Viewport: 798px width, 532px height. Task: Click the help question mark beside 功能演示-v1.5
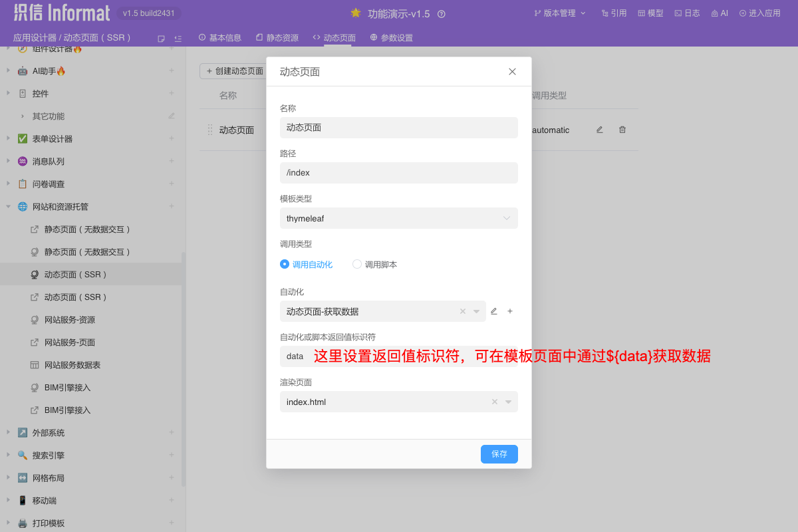point(441,12)
